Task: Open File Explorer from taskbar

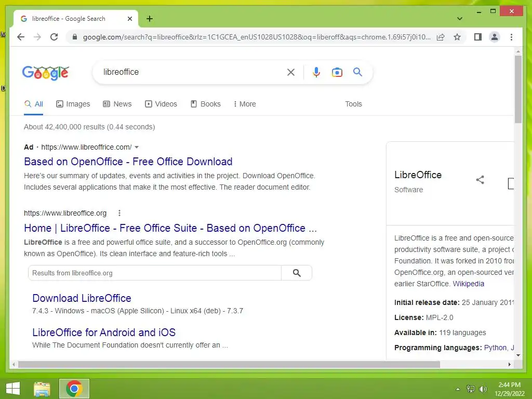Action: (x=42, y=389)
